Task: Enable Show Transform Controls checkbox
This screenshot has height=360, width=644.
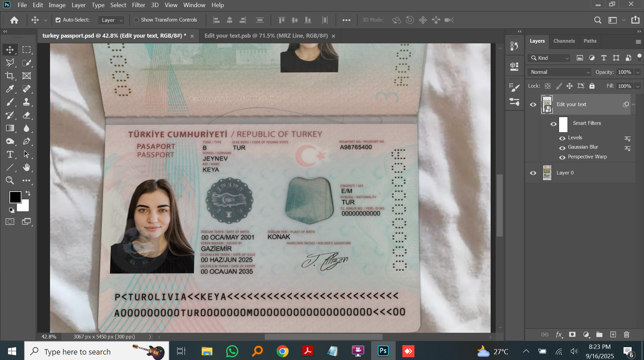Action: 136,20
